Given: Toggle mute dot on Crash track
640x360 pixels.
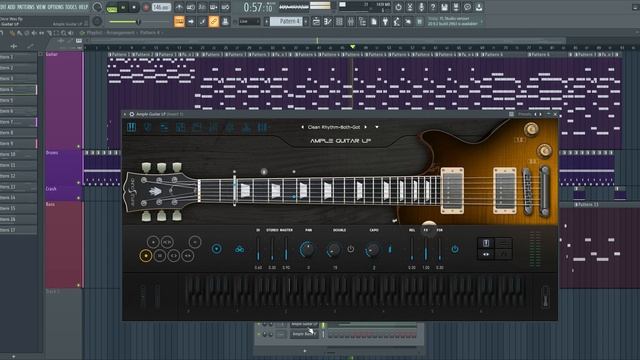Looking at the screenshot, I should click(x=79, y=198).
